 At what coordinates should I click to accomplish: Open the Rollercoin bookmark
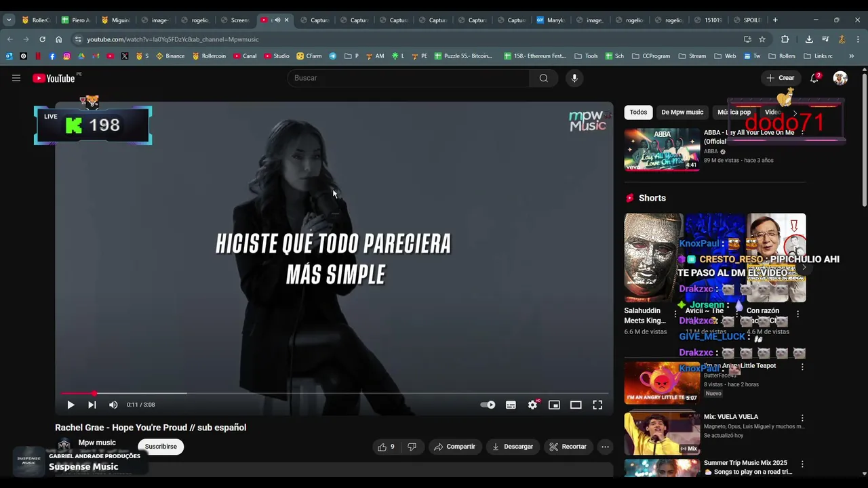(209, 56)
